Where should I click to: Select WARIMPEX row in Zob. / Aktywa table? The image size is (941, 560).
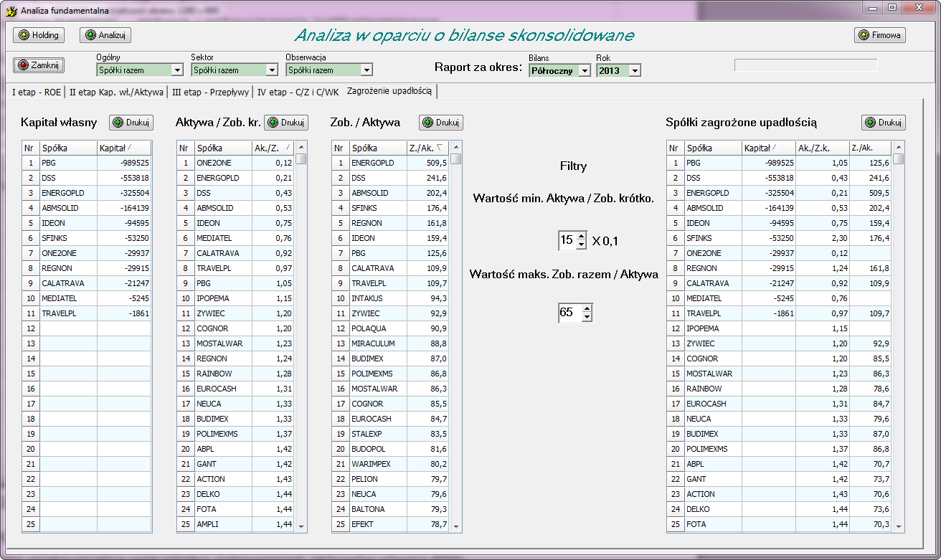pos(391,464)
